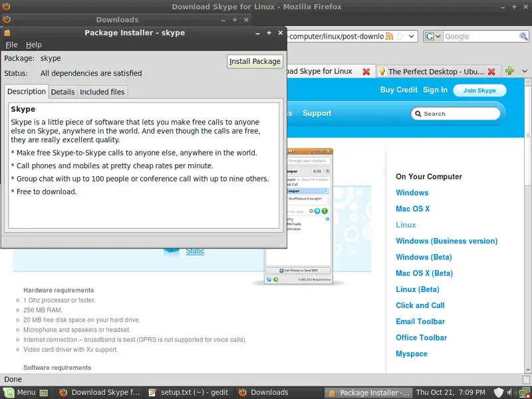This screenshot has width=532, height=399.
Task: Click the Firefox icon in Downloads title bar
Action: 7,19
